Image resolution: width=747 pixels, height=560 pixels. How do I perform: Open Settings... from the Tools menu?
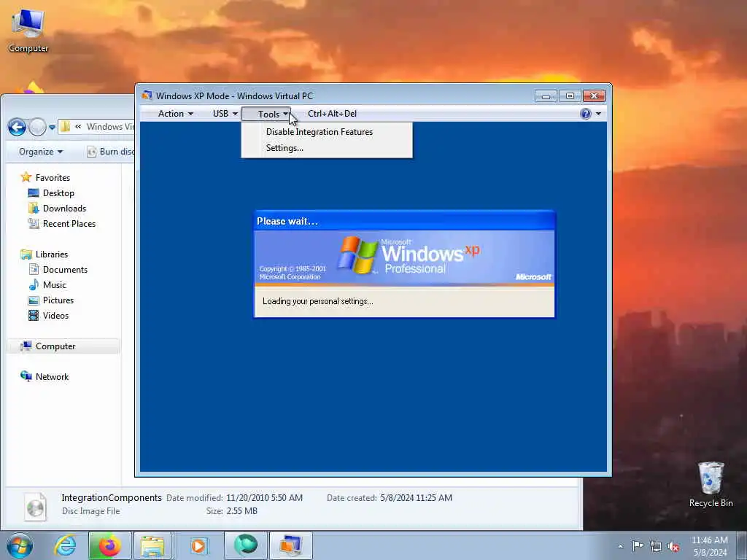(x=285, y=148)
